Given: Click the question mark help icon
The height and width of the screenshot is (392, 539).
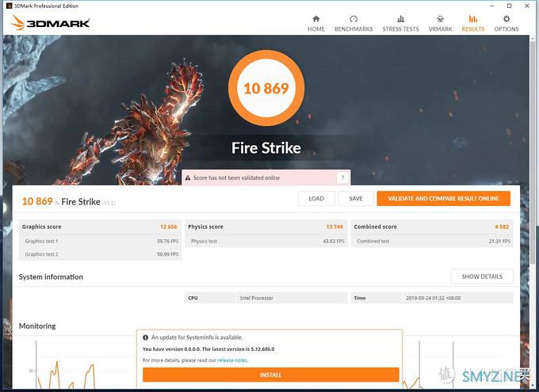Looking at the screenshot, I should 342,177.
